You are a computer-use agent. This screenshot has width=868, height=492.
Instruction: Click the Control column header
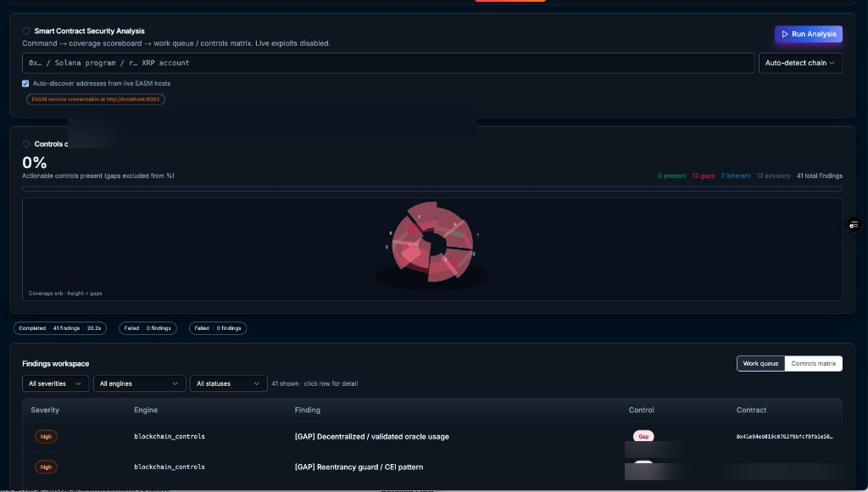click(x=641, y=410)
